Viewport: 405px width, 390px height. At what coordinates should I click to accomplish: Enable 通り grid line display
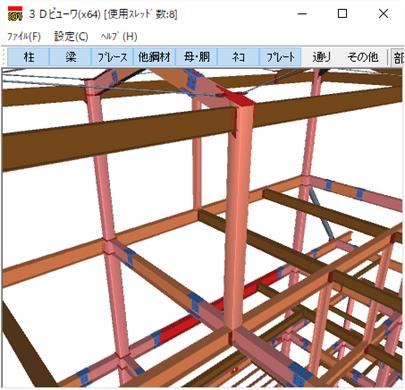[322, 57]
